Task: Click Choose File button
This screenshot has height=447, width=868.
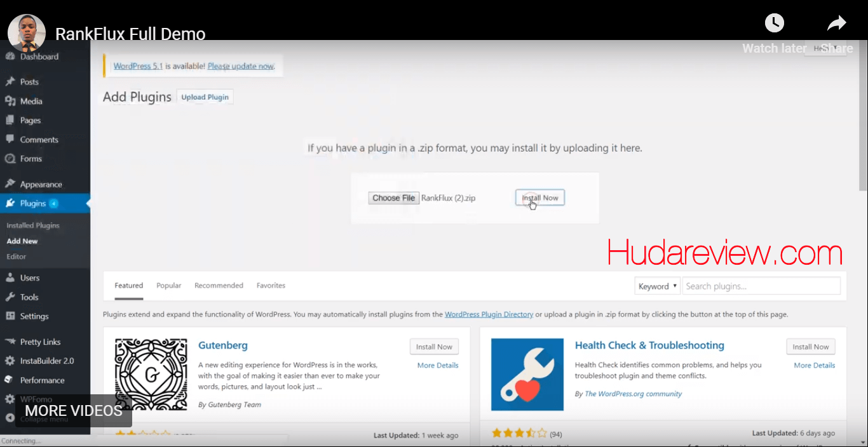Action: [x=394, y=198]
